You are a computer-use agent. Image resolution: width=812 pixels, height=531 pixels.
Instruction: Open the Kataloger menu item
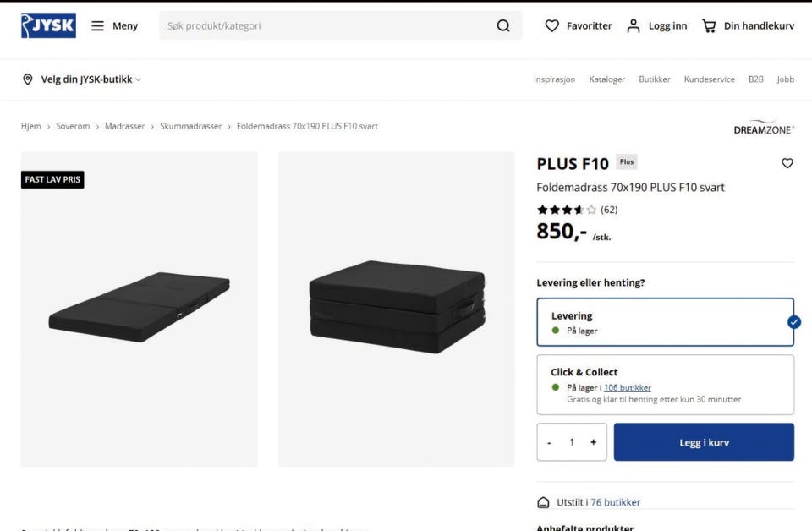coord(607,79)
